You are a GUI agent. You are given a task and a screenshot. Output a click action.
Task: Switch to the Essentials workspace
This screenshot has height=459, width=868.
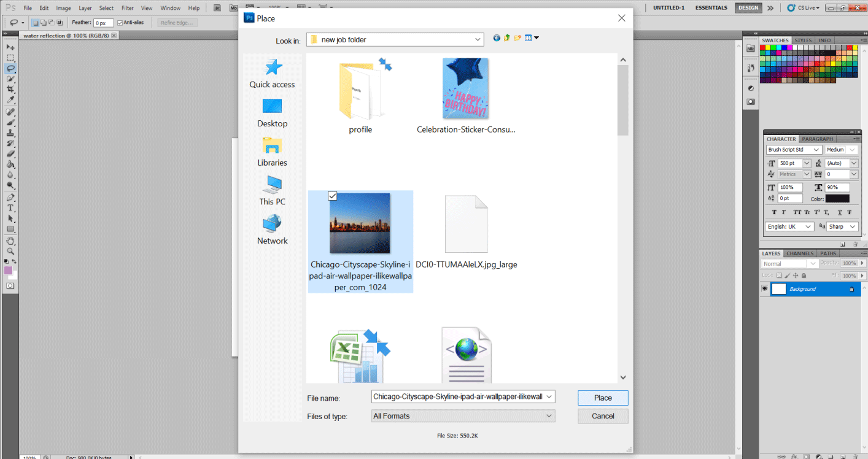pos(711,8)
